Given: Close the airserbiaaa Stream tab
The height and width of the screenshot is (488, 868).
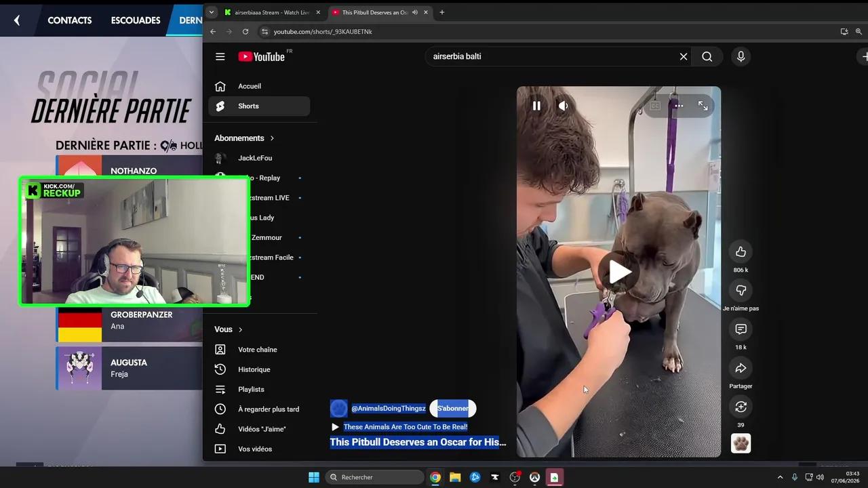Looking at the screenshot, I should 318,12.
